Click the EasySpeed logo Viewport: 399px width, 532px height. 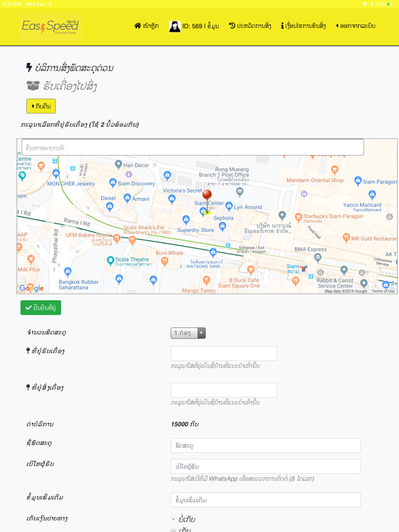50,26
